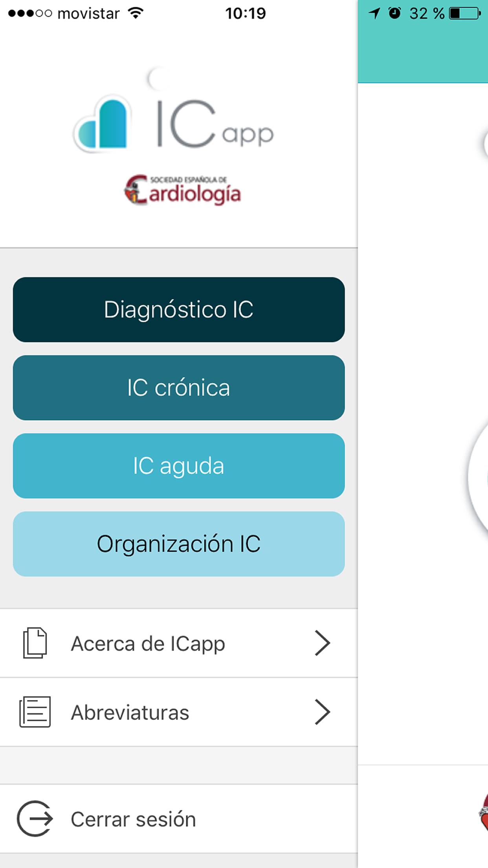Screen dimensions: 488x868
Task: Open the Diagnóstico IC section
Action: (x=179, y=310)
